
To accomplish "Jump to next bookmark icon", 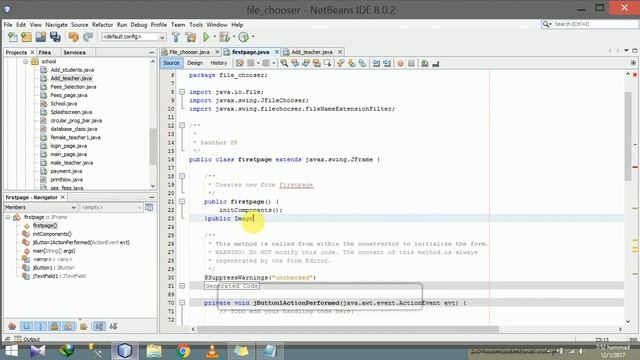I will [x=351, y=63].
